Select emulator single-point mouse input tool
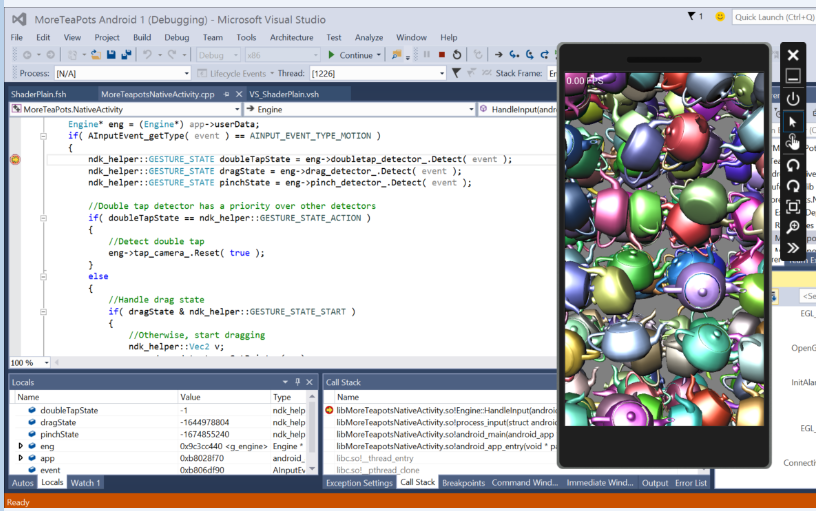 (x=792, y=121)
